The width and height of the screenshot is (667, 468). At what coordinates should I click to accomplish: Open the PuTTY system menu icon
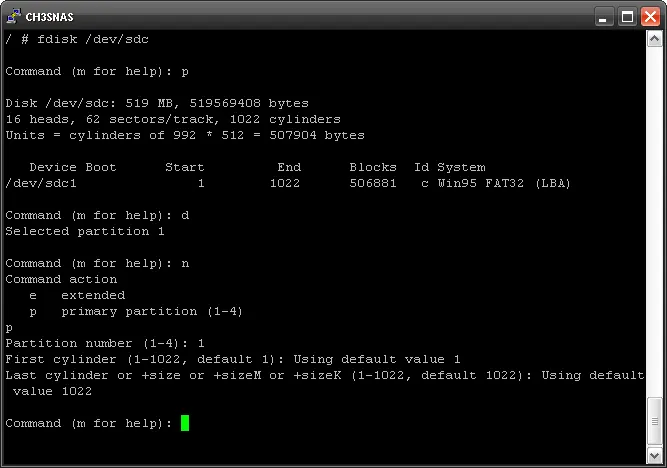(14, 17)
